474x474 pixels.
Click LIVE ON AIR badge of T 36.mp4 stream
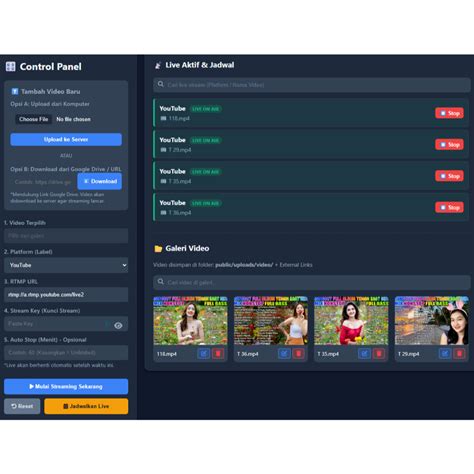click(206, 203)
